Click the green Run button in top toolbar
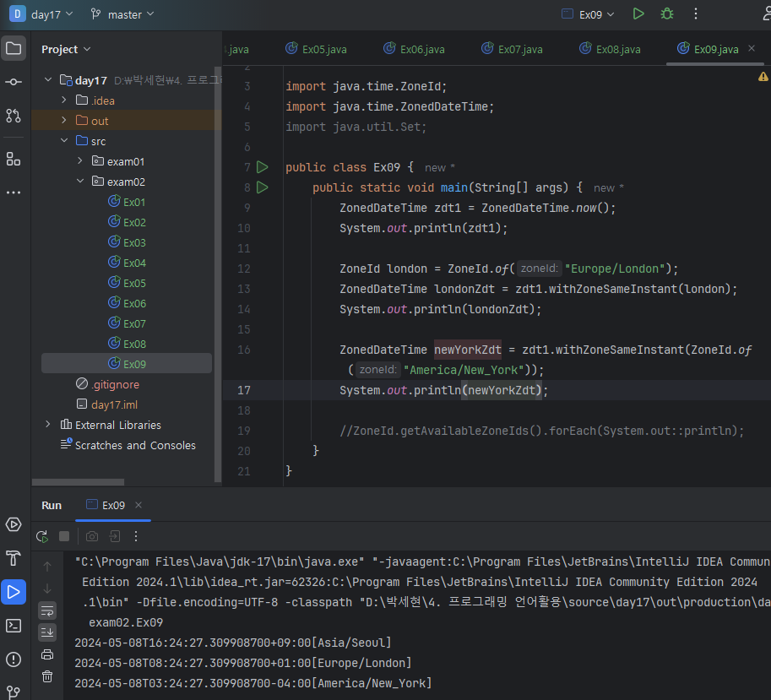Screen dimensions: 771x700 pos(638,14)
